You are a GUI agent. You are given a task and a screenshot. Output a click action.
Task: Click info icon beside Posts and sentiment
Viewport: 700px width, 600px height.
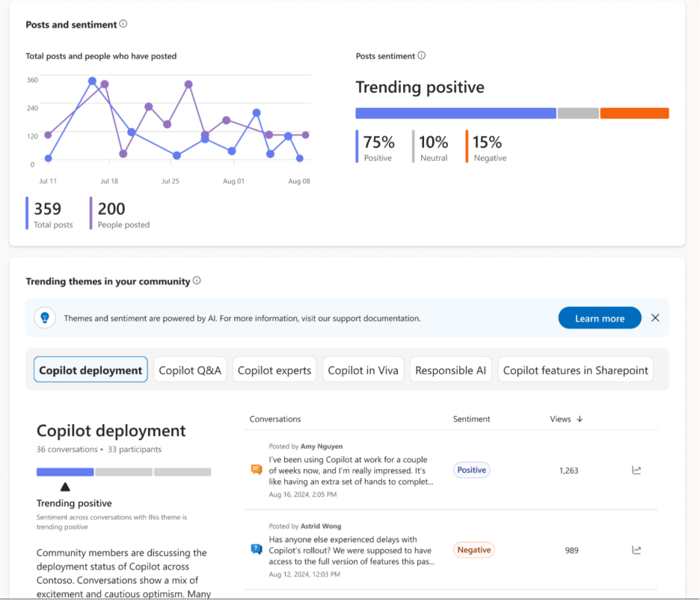(123, 24)
